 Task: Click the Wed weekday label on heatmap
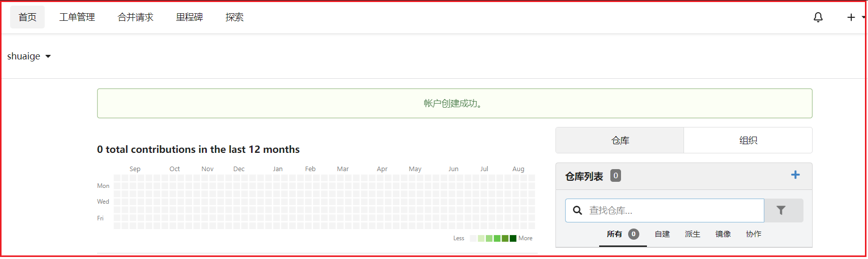coord(103,202)
